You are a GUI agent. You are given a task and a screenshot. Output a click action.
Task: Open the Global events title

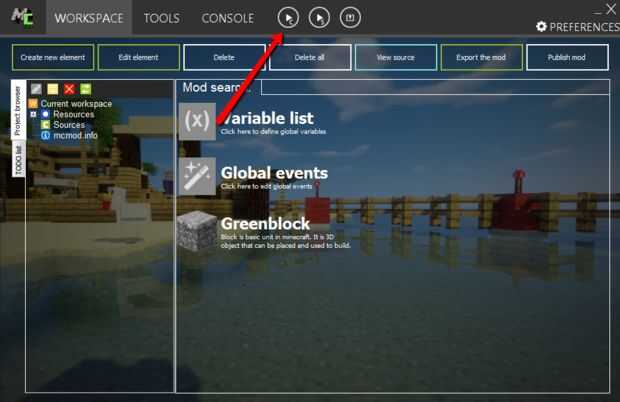pos(274,173)
